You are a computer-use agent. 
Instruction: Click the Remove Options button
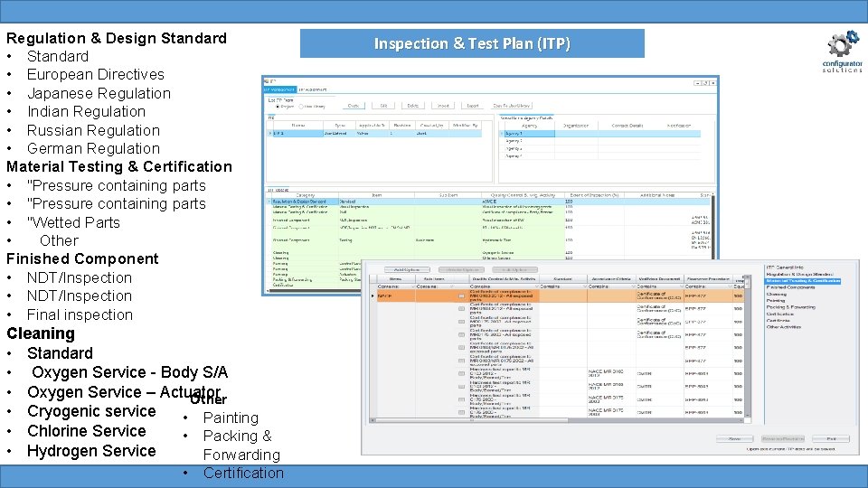(461, 270)
